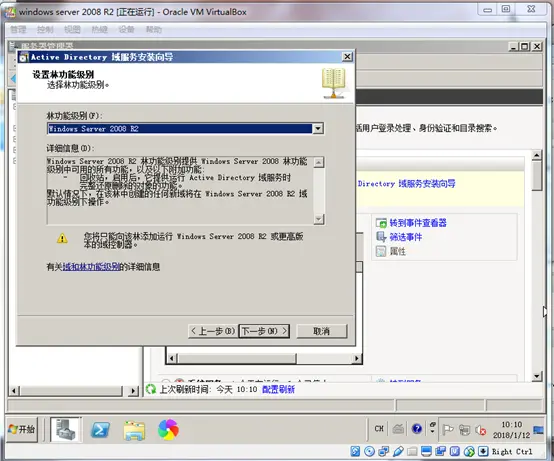Click the 配置刷新 link
The height and width of the screenshot is (461, 554).
pyautogui.click(x=278, y=389)
